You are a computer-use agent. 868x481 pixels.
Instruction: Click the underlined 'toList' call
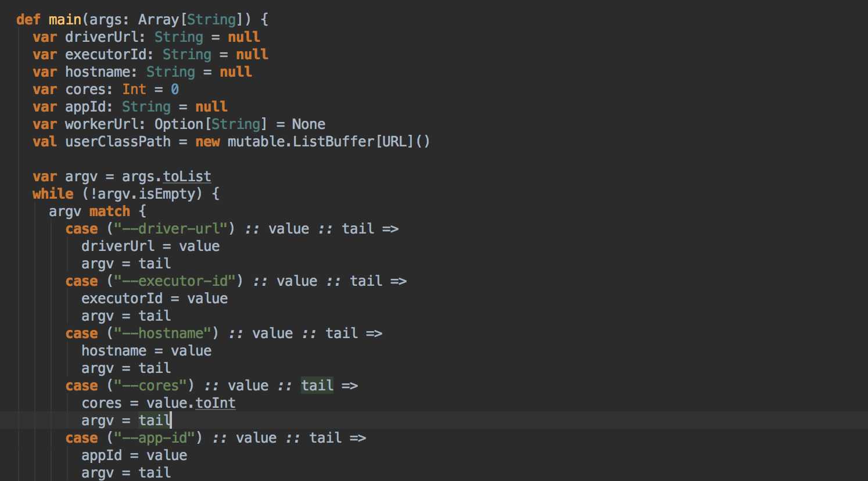tap(187, 177)
